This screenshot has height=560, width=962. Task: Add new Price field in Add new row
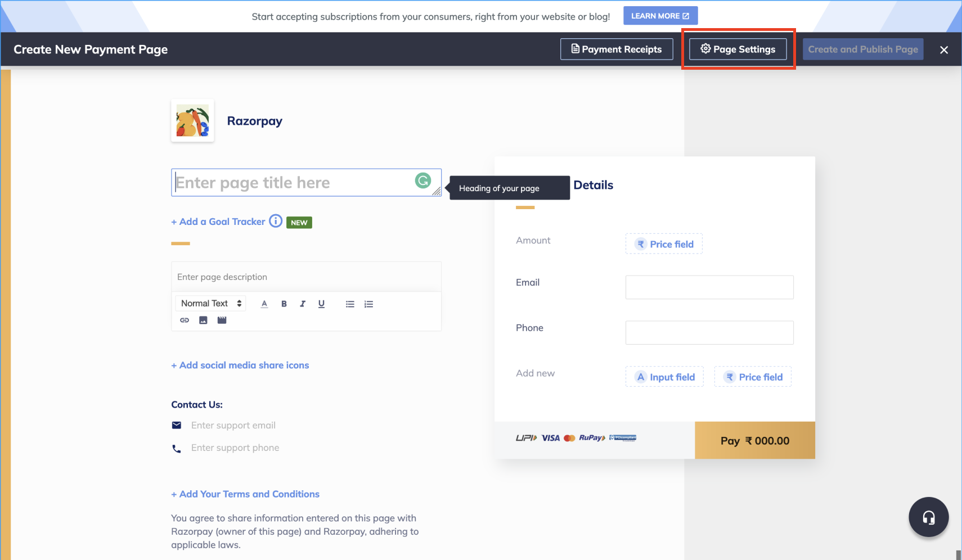pos(753,377)
